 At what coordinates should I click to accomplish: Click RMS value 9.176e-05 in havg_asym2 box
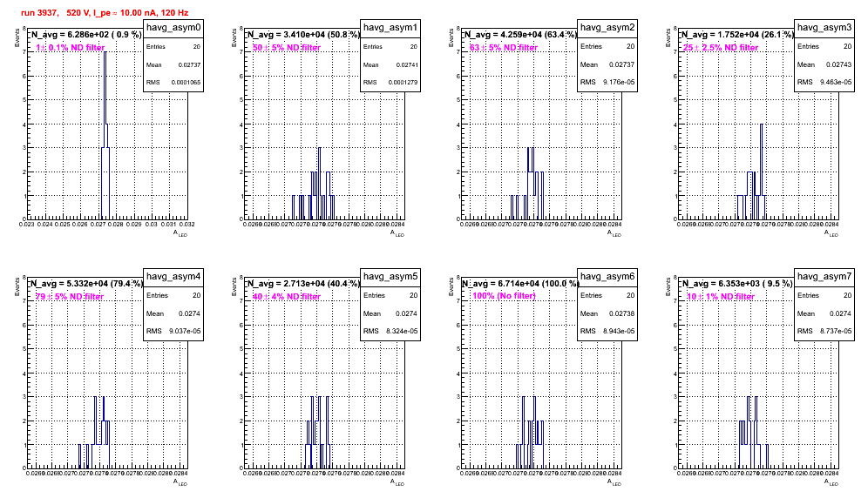tap(619, 83)
